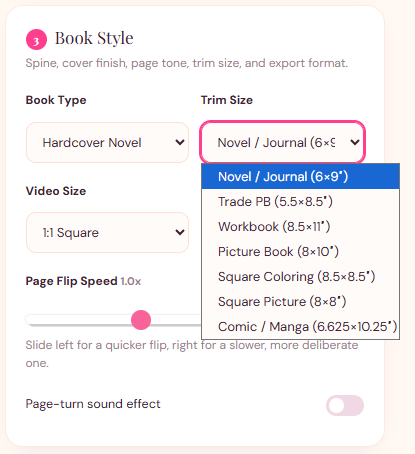Click the Trim Size label
Screen dimensions: 415x454
(x=227, y=100)
